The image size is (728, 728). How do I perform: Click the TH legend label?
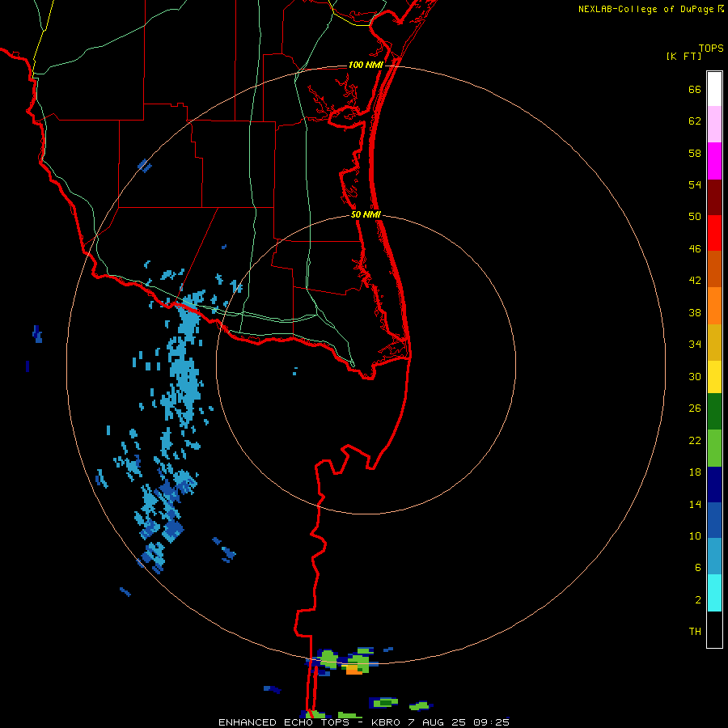click(695, 632)
